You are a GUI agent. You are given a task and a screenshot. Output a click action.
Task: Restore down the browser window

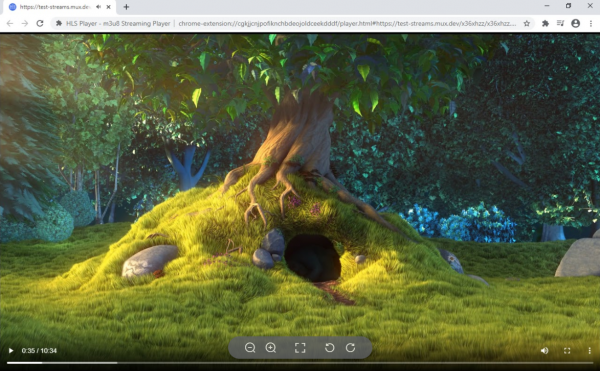pyautogui.click(x=568, y=6)
